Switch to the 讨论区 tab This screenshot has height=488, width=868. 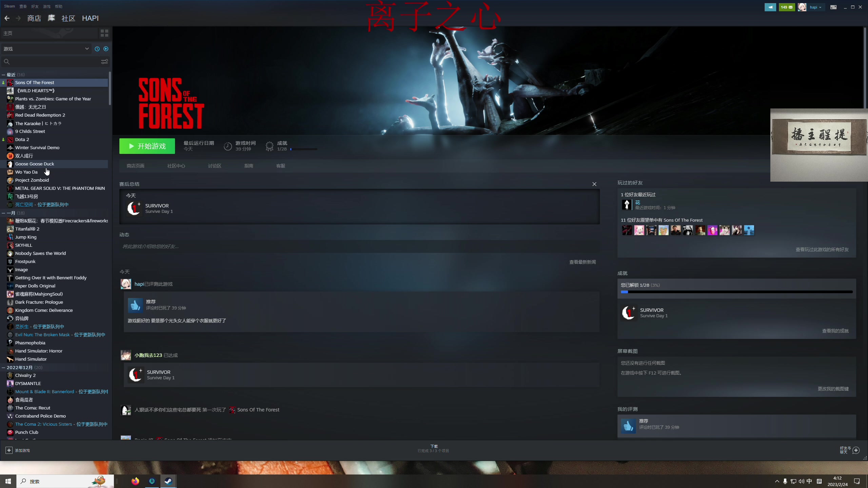[214, 166]
